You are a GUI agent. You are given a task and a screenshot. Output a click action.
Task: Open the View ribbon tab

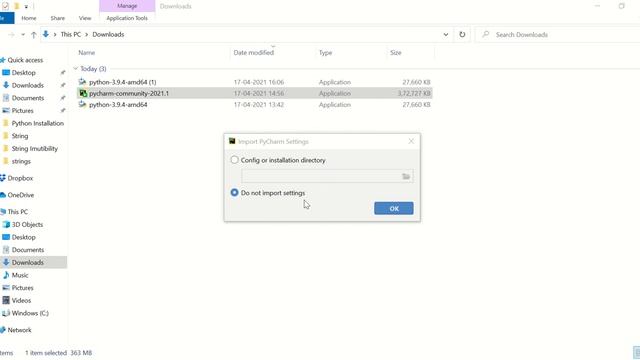pyautogui.click(x=85, y=18)
